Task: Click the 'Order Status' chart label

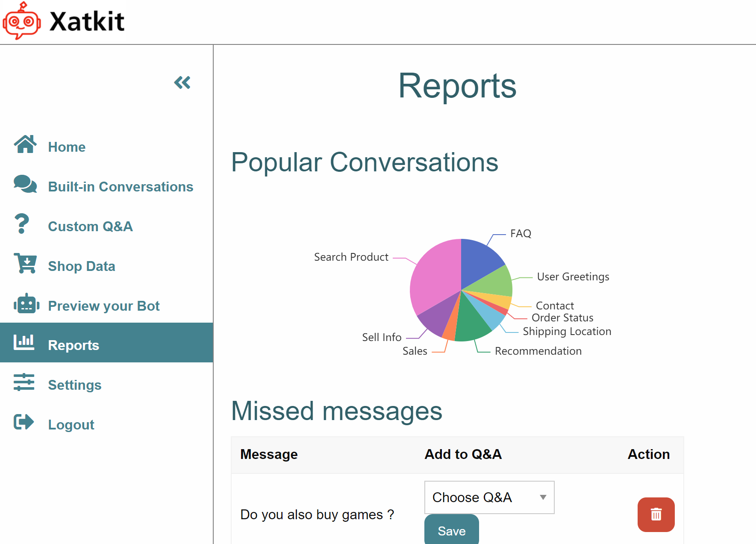Action: [x=562, y=318]
